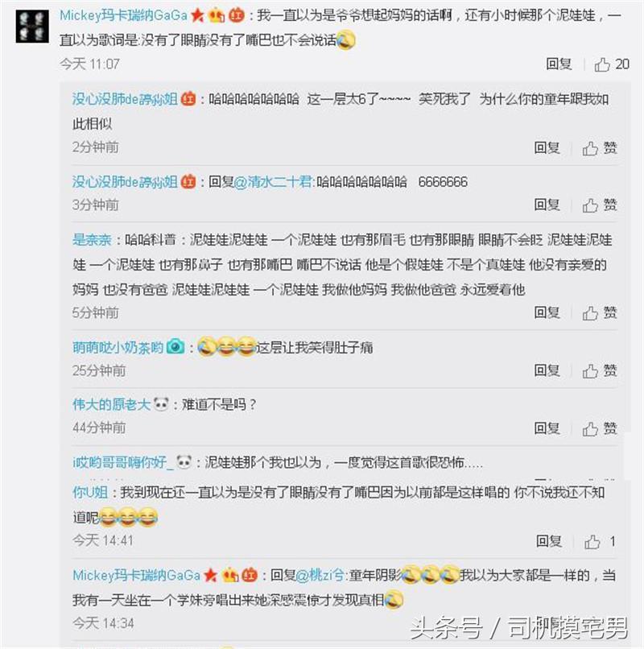Screen dimensions: 644x649
Task: Open @桃zi兮 mention link
Action: point(320,576)
